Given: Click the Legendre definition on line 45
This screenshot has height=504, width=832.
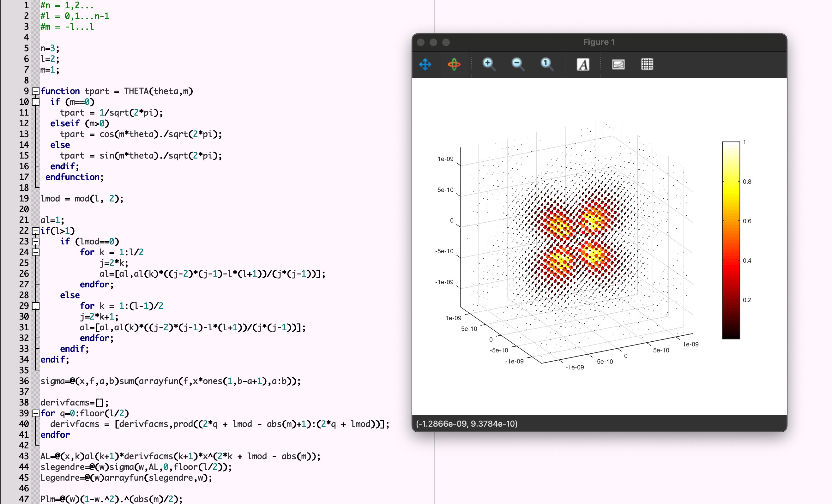Looking at the screenshot, I should 126,478.
